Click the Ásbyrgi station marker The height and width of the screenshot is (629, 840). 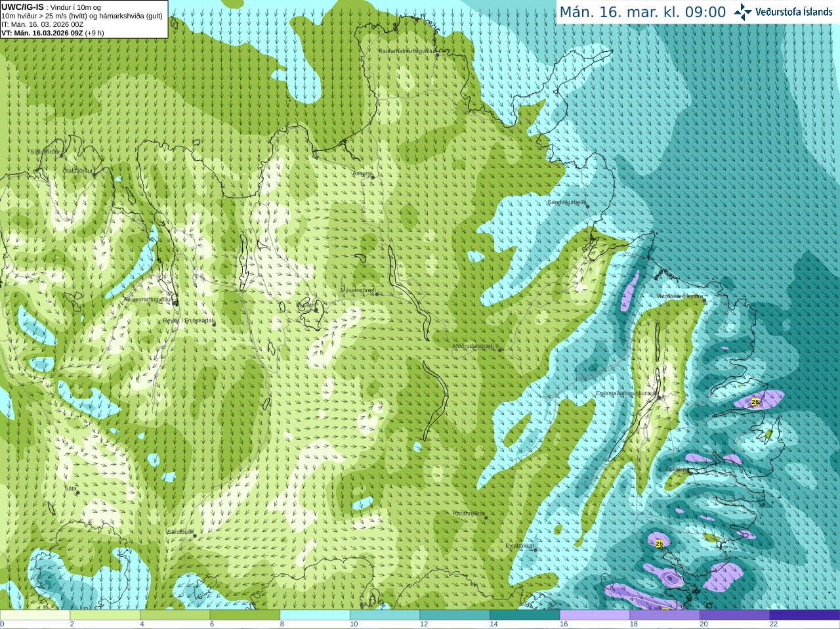[x=373, y=177]
